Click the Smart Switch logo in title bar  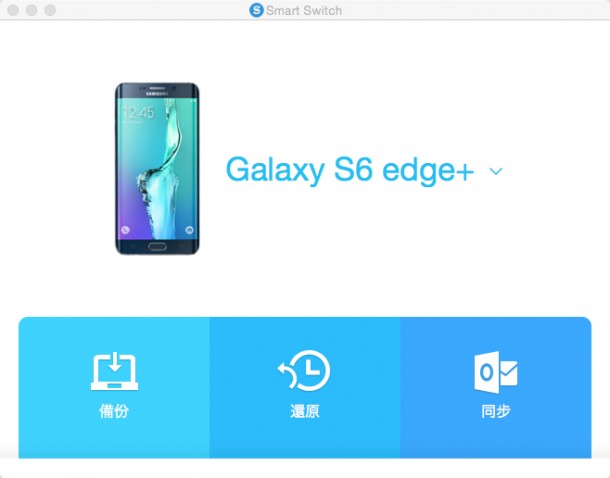coord(256,10)
